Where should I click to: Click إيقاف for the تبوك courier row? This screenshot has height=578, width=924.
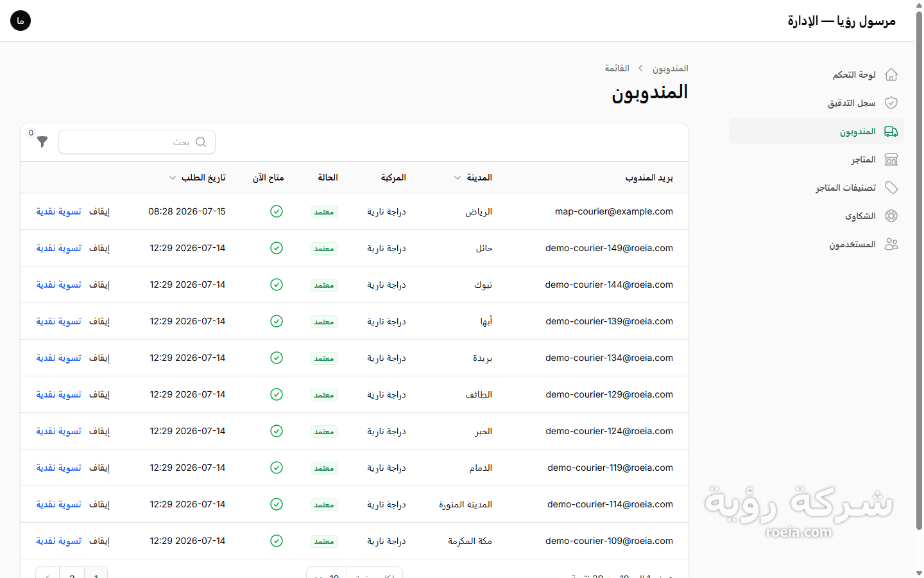99,285
